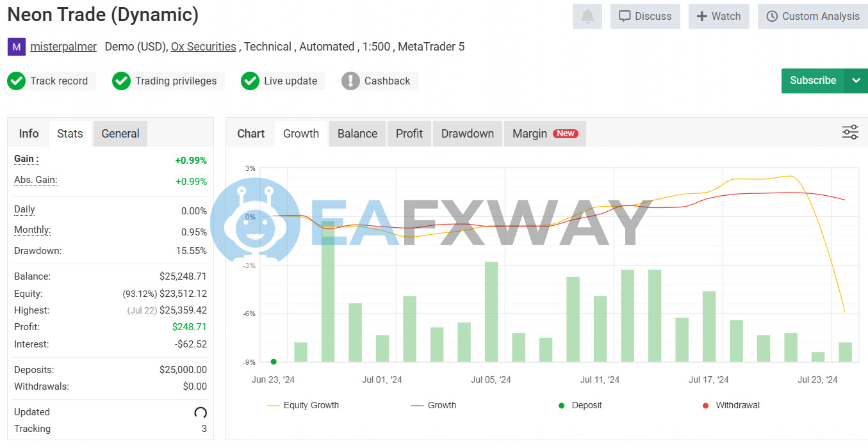868x446 pixels.
Task: Click the Balance $25,248.71 value
Action: click(x=183, y=276)
